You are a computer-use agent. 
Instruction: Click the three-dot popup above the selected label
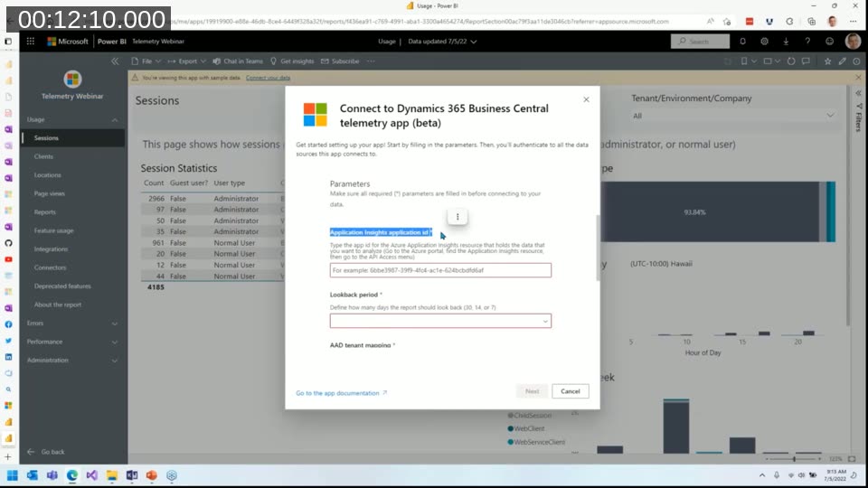pyautogui.click(x=458, y=217)
